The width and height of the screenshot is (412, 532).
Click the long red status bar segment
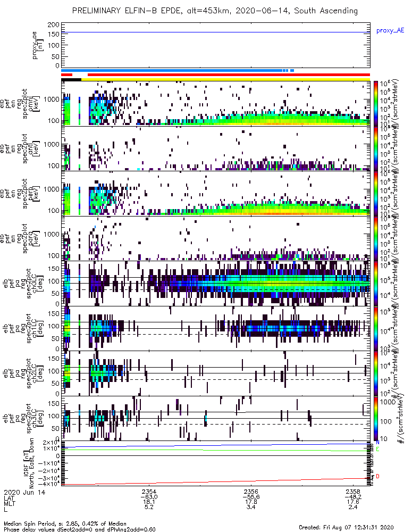pos(229,74)
